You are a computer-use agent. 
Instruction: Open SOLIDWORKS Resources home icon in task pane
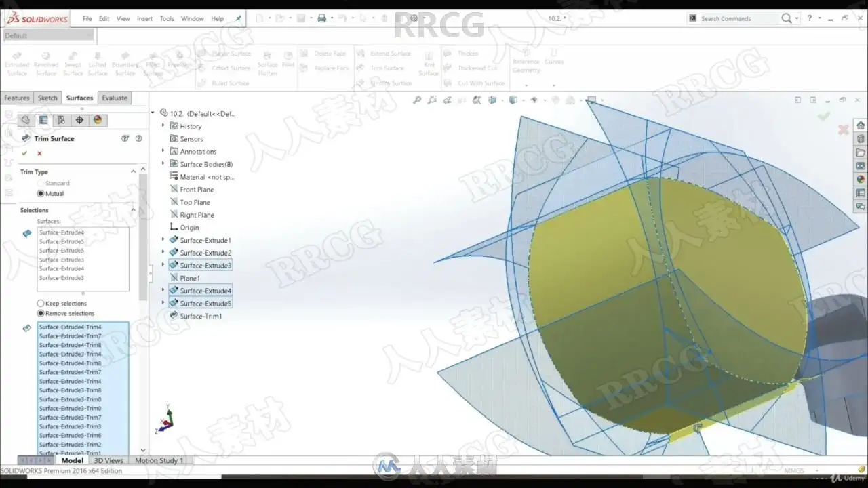861,125
